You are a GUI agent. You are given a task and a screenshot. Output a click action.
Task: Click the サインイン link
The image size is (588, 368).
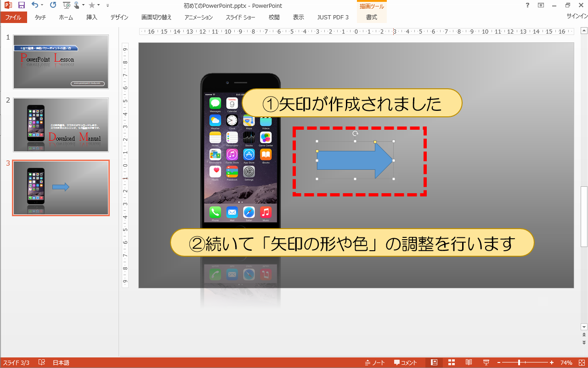577,16
